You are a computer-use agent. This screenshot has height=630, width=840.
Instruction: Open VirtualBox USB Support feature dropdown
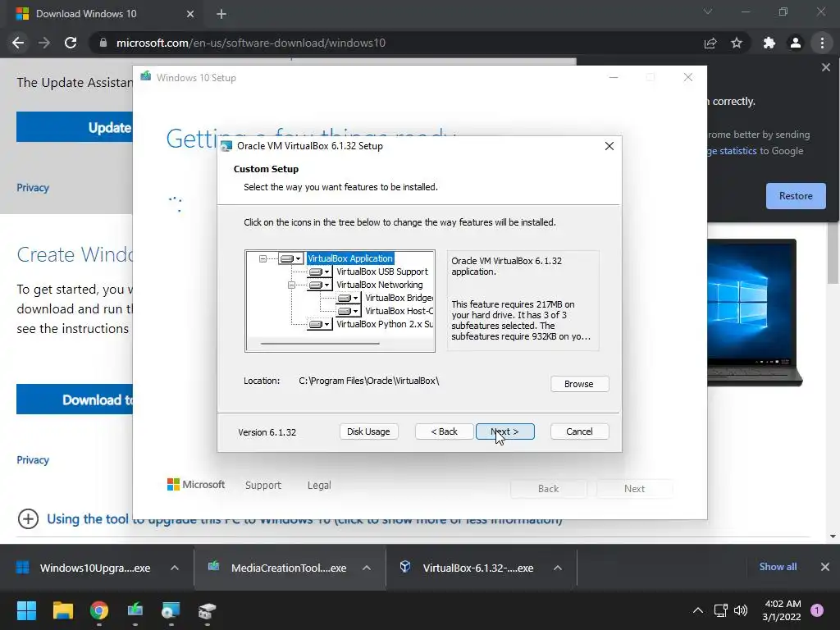[320, 272]
